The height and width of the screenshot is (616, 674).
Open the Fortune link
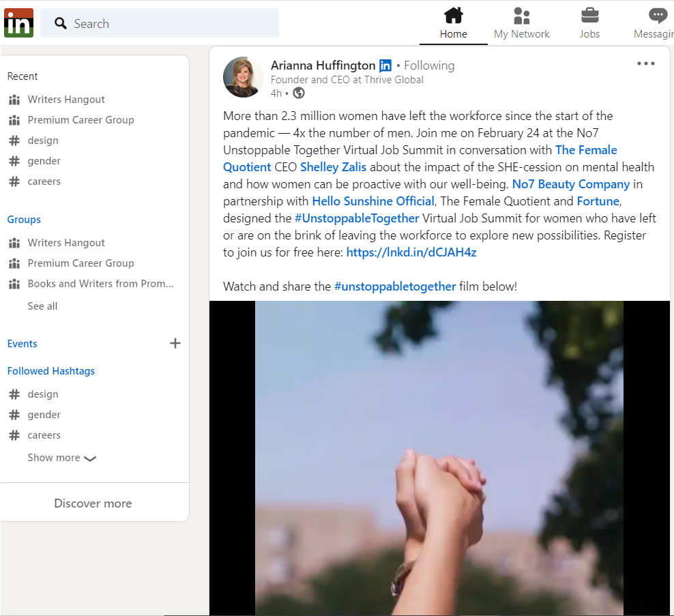(598, 201)
